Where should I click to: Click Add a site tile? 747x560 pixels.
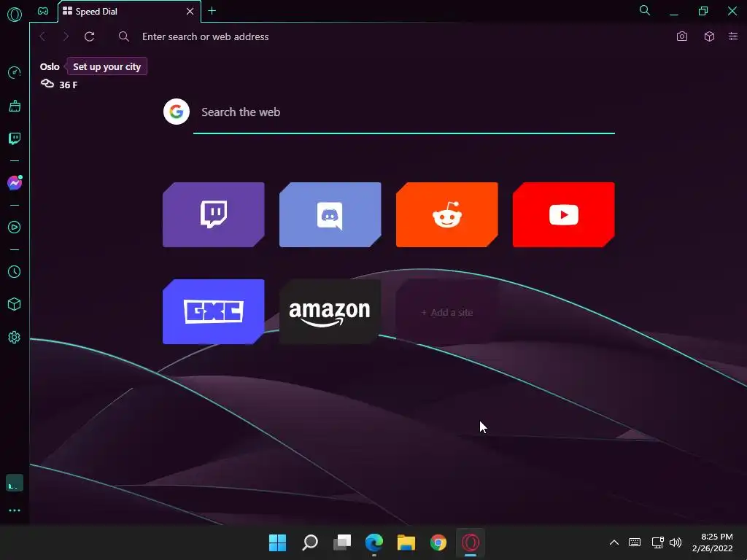click(447, 312)
